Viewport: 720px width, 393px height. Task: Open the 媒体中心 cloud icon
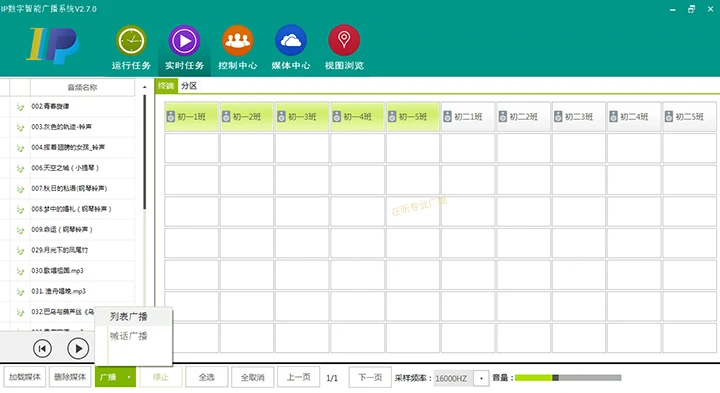click(x=291, y=41)
